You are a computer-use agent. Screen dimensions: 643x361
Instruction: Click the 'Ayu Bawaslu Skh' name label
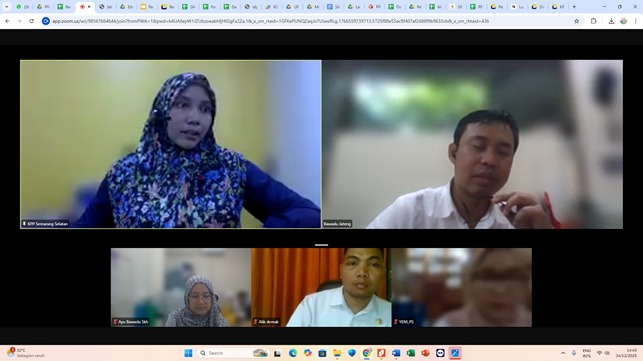(x=131, y=322)
